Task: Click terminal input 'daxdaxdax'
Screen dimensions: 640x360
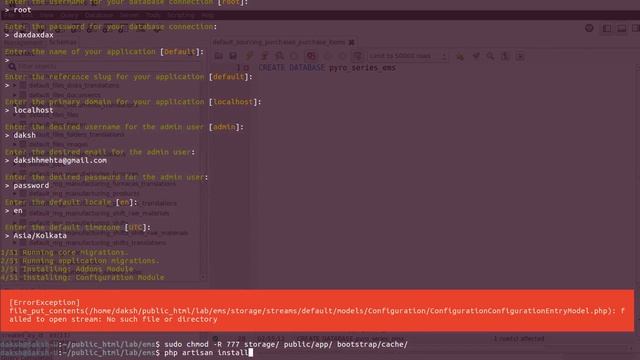Action: tap(33, 35)
